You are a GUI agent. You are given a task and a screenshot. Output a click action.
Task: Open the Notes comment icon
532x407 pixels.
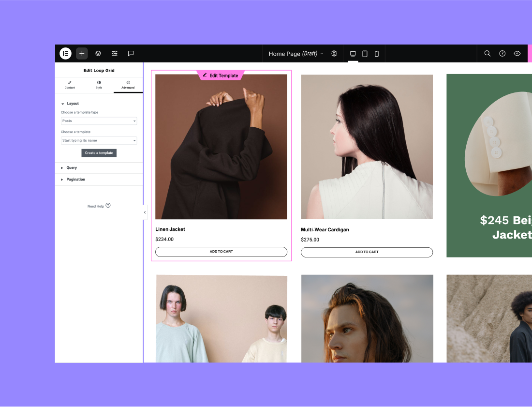click(131, 54)
